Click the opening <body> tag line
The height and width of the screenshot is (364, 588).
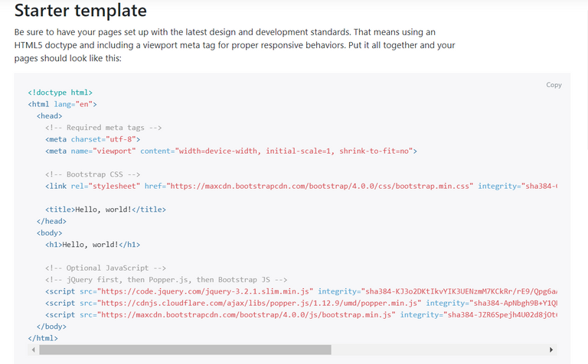[x=50, y=233]
